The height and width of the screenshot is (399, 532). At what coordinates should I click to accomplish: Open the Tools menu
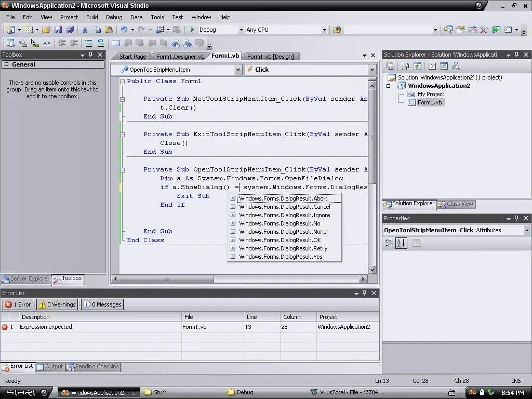[x=157, y=17]
